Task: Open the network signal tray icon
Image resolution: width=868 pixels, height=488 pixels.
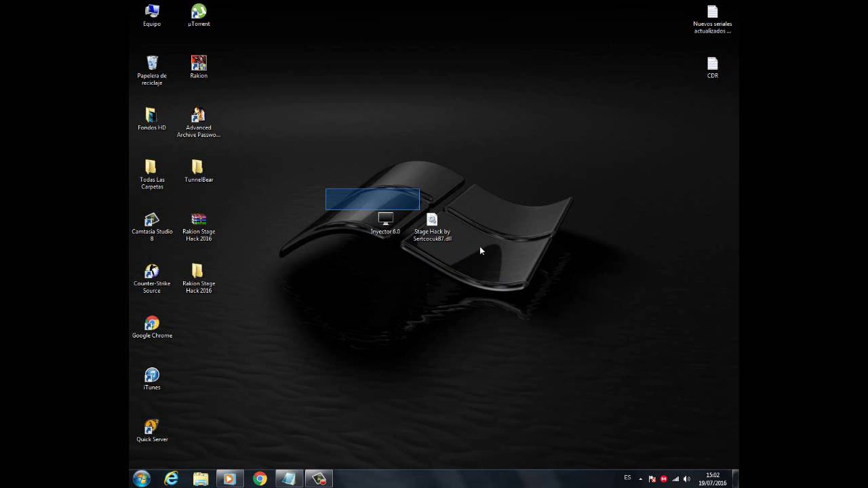Action: pos(675,479)
